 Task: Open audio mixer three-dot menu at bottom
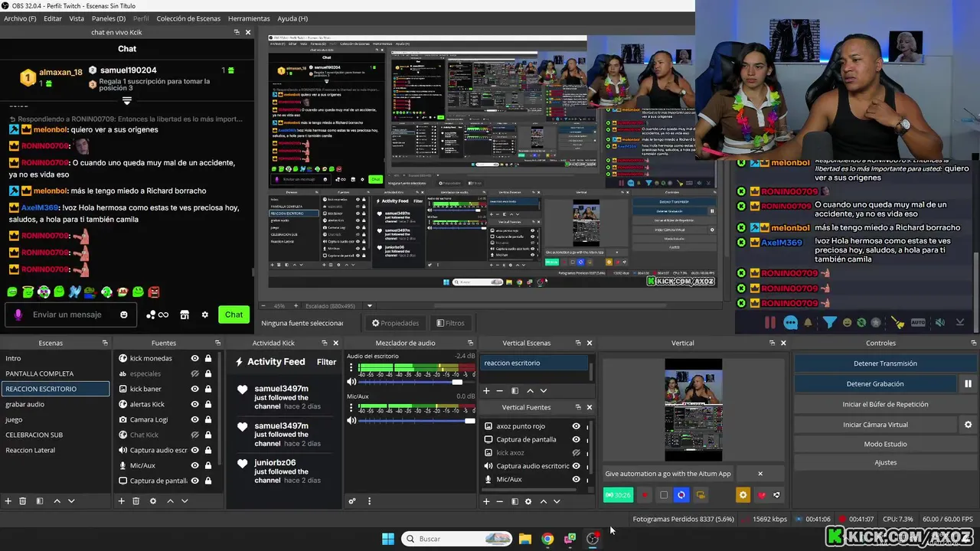click(369, 501)
